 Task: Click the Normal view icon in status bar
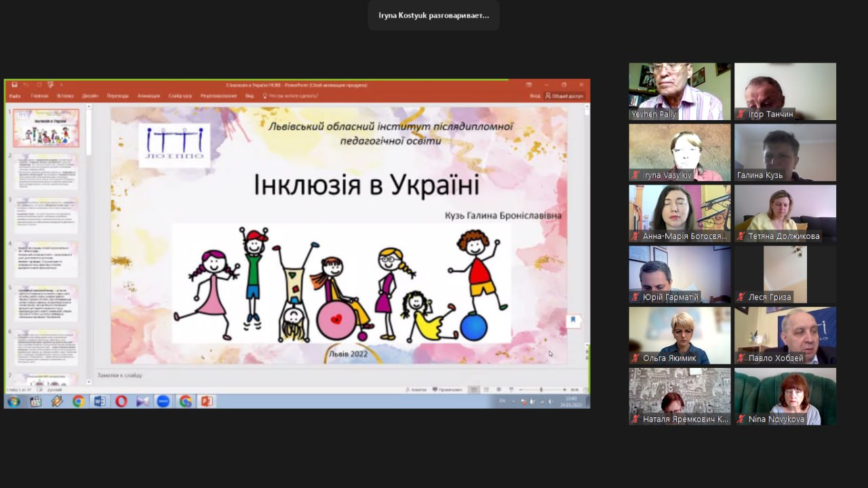pyautogui.click(x=475, y=390)
